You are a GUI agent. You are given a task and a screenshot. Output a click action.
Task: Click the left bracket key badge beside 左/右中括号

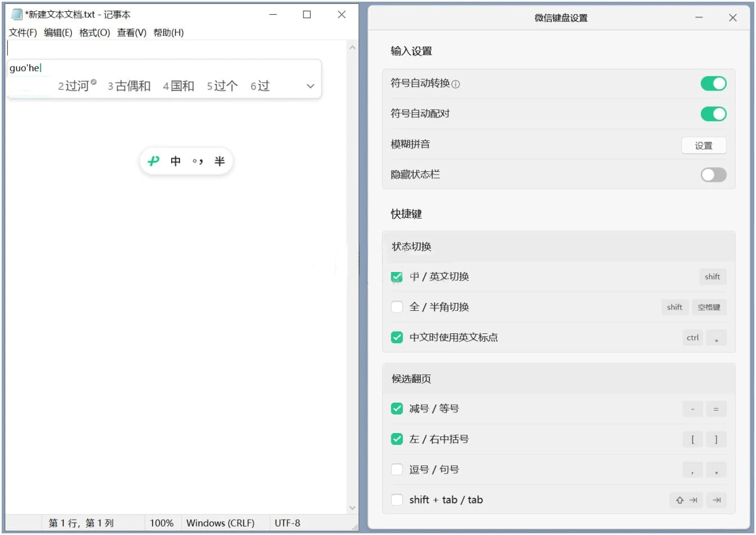(x=692, y=439)
